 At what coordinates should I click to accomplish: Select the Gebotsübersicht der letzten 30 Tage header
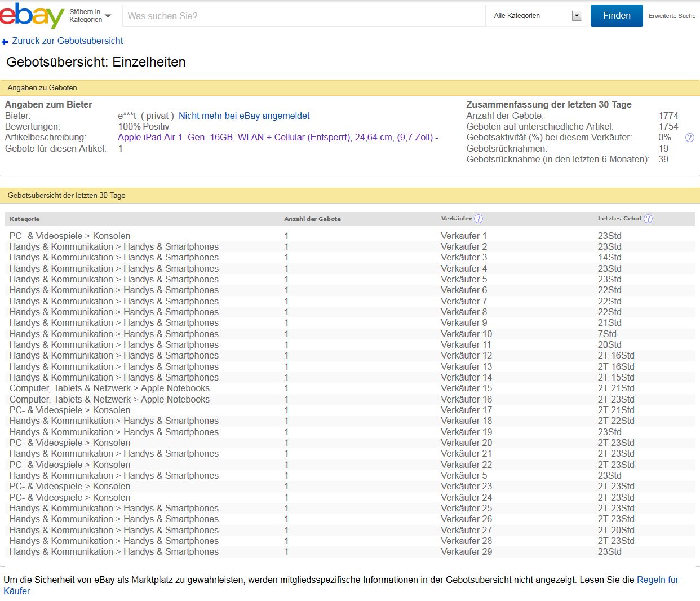click(x=67, y=195)
